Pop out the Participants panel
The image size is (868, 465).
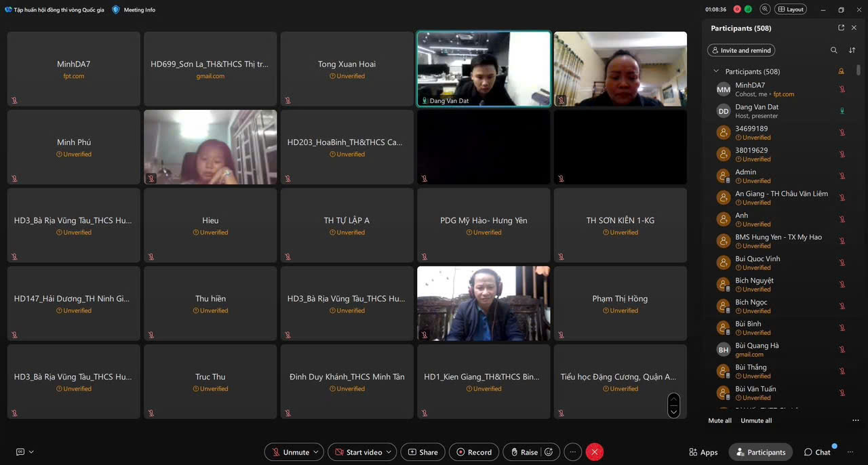coord(841,28)
